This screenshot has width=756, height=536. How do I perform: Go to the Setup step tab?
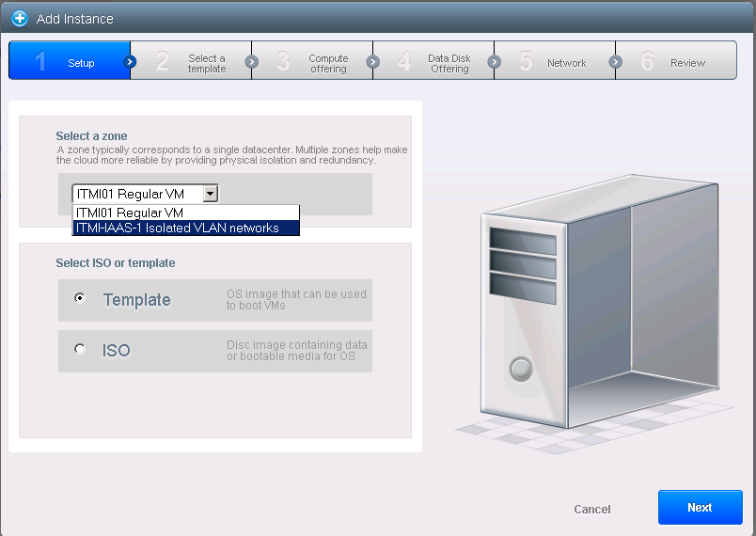click(71, 62)
